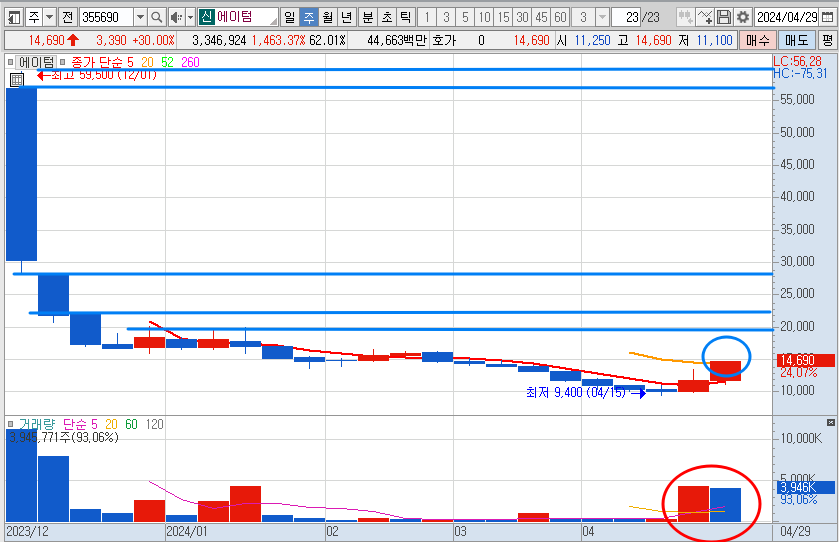Close the volume panel with small X

(x=830, y=422)
